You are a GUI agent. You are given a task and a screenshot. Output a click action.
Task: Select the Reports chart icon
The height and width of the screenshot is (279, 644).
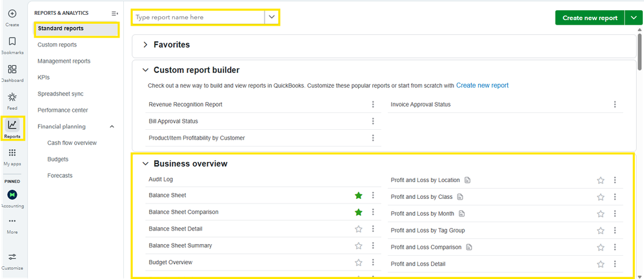coord(12,125)
